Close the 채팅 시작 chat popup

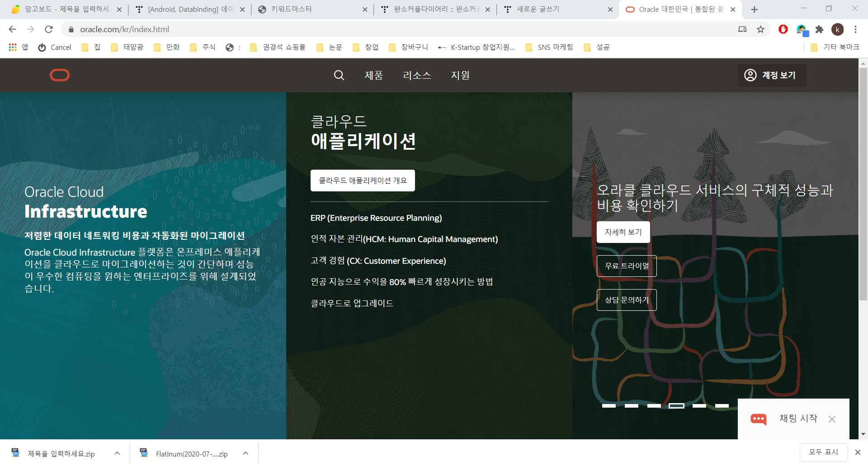coord(832,419)
